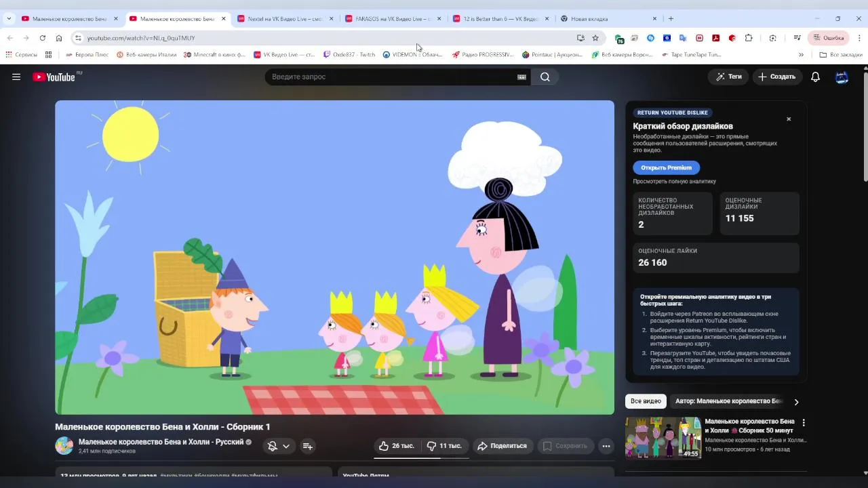Click the Создать button
The image size is (868, 488).
(777, 77)
